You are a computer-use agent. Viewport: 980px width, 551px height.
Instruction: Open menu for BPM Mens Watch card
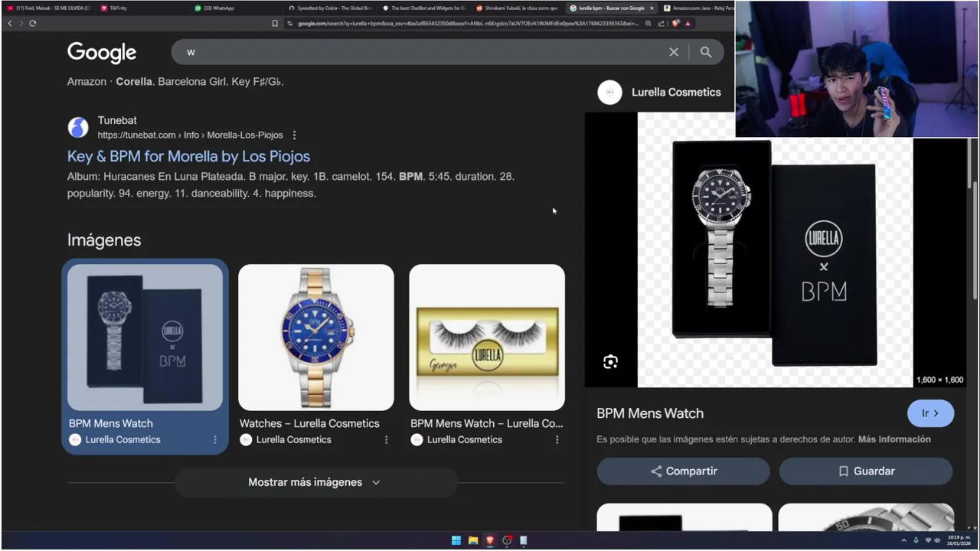[215, 439]
